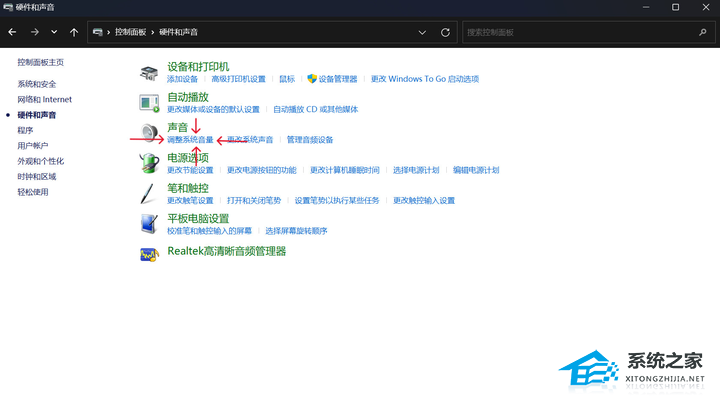Click the 更改计算机睡眠时间 link
The height and width of the screenshot is (397, 720).
pos(345,170)
